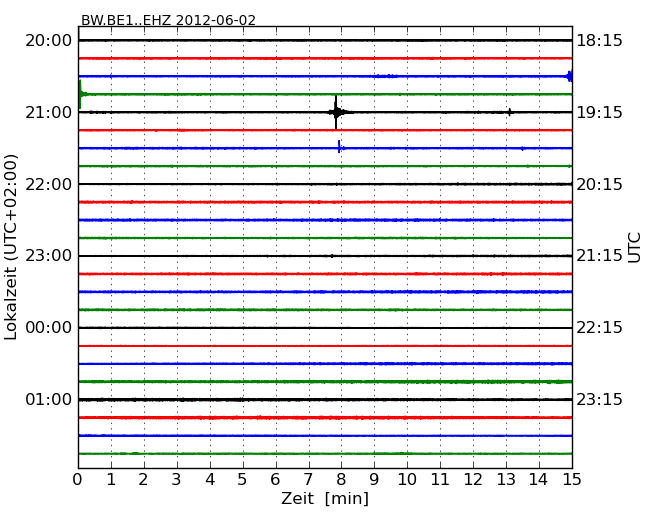Click x-axis tick label 15
Image resolution: width=650 pixels, height=520 pixels.
coord(572,480)
